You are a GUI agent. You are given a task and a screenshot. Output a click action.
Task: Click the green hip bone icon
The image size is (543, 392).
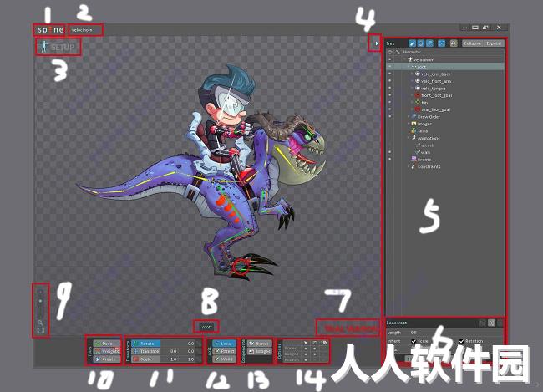pyautogui.click(x=418, y=102)
